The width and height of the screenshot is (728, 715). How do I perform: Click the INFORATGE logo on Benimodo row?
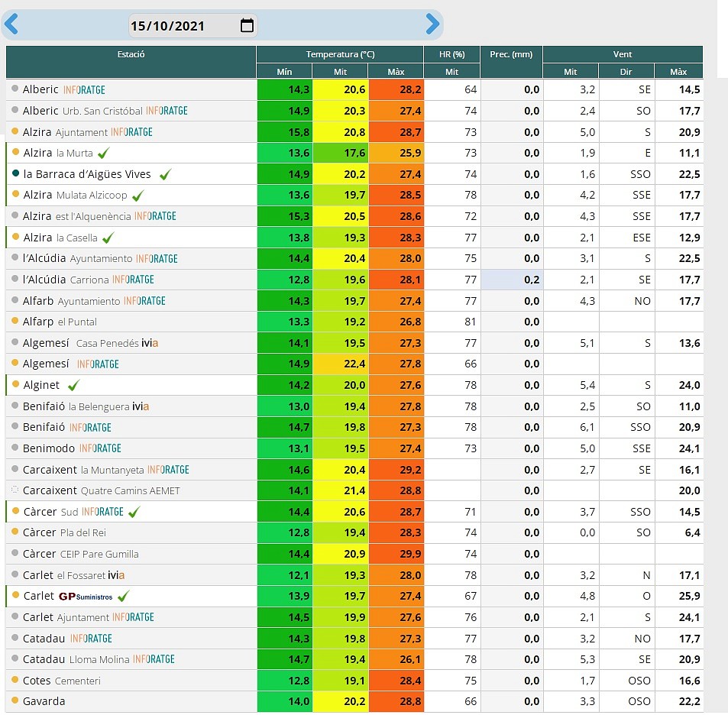[x=100, y=448]
